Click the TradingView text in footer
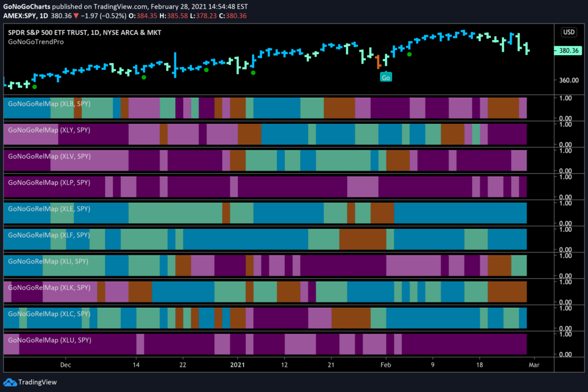The image size is (588, 392). click(x=37, y=382)
